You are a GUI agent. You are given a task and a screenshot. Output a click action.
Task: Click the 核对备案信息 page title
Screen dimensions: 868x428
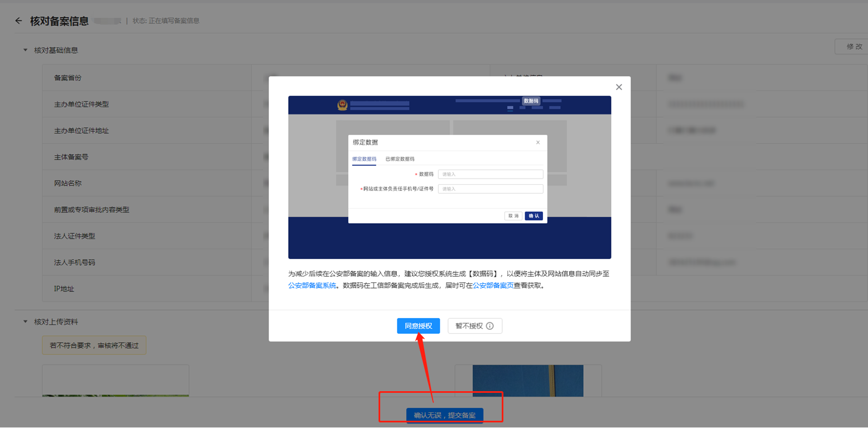(x=59, y=21)
